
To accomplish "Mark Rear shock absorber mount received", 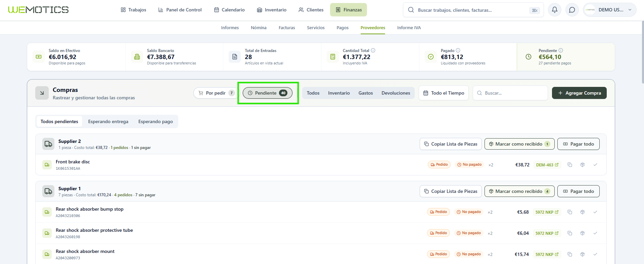I will [583, 254].
